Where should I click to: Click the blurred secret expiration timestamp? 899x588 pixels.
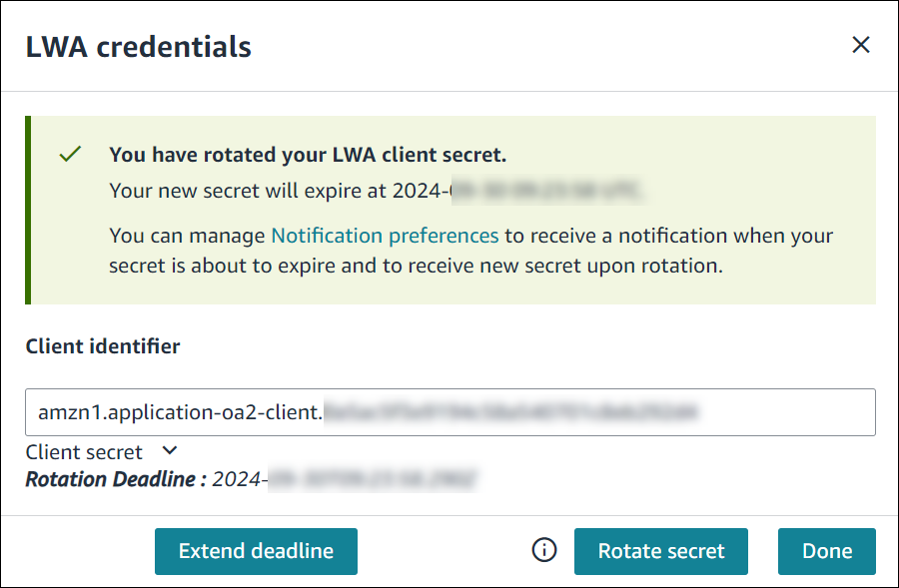[x=546, y=191]
